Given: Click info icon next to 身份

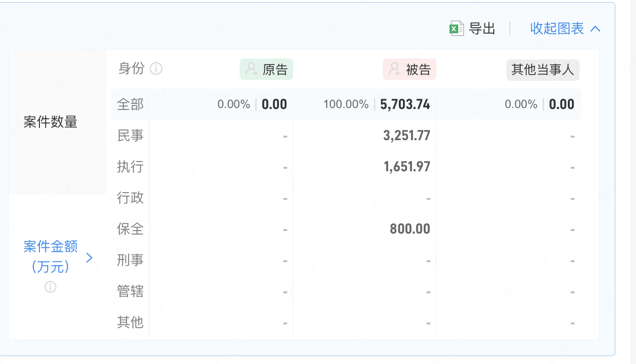Looking at the screenshot, I should coord(156,69).
